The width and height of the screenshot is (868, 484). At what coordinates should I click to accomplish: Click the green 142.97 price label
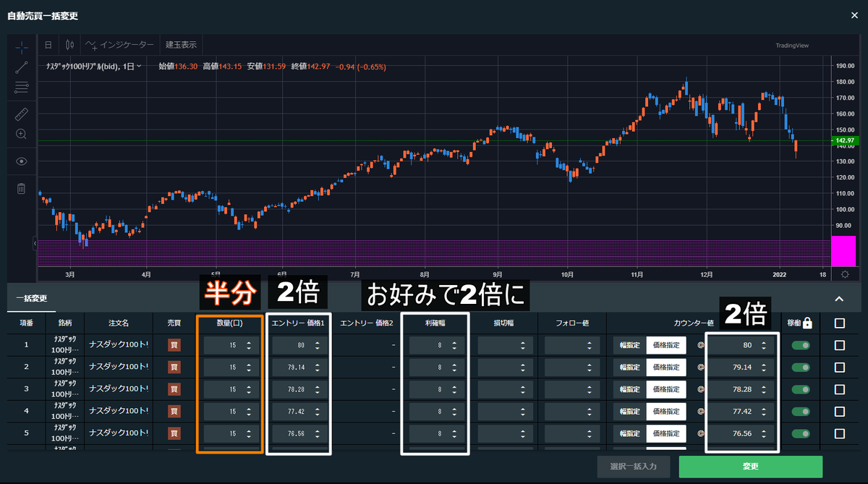(845, 140)
